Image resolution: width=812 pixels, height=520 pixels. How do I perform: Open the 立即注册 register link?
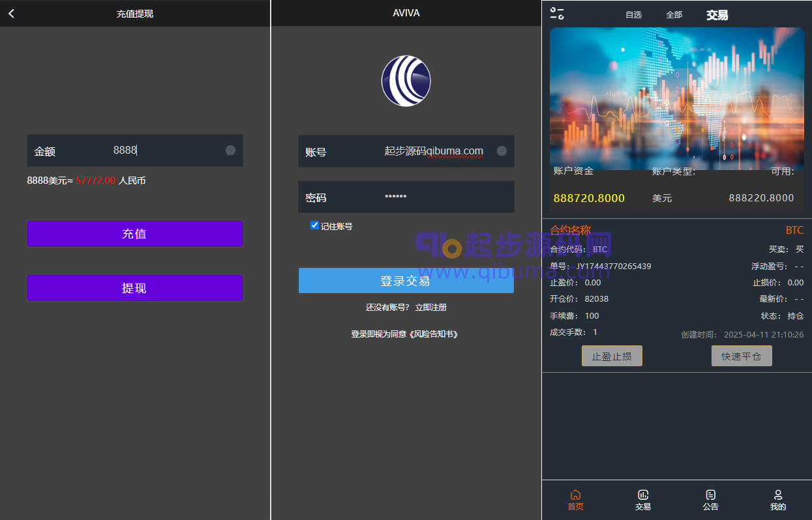[x=430, y=308]
